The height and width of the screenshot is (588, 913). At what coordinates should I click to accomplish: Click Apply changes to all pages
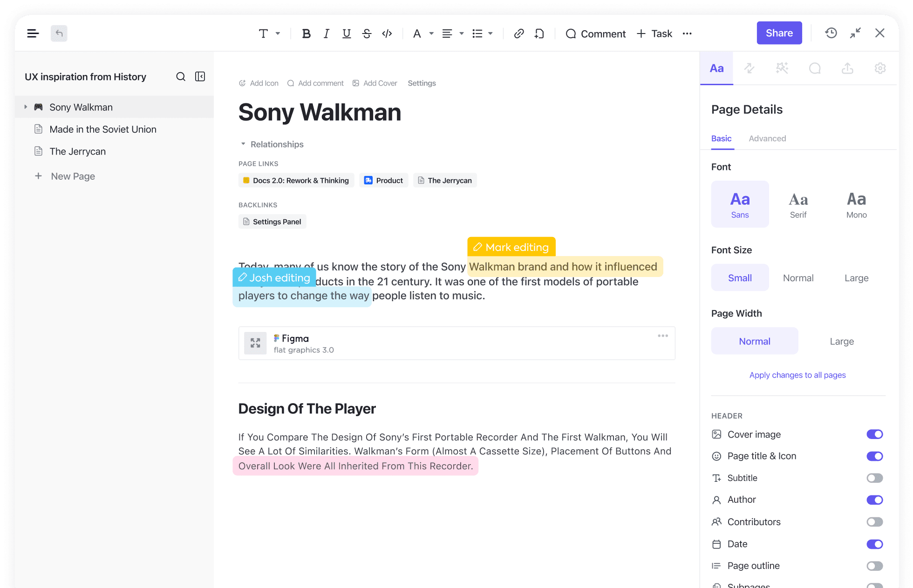797,374
